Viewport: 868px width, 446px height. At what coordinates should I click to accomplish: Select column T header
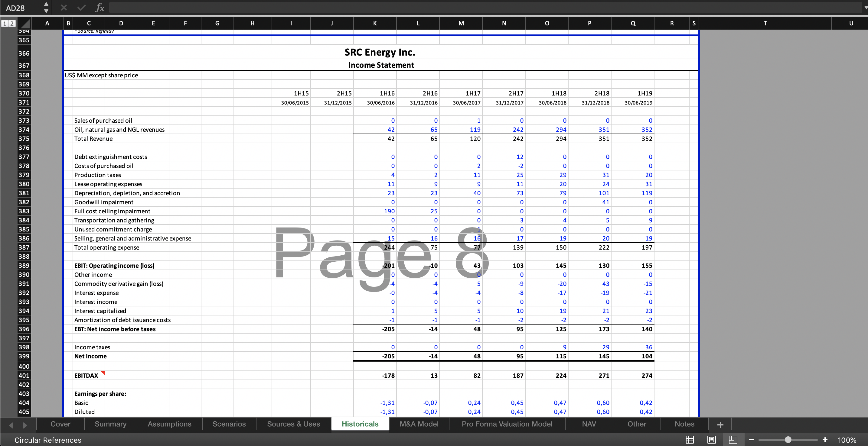click(x=765, y=23)
